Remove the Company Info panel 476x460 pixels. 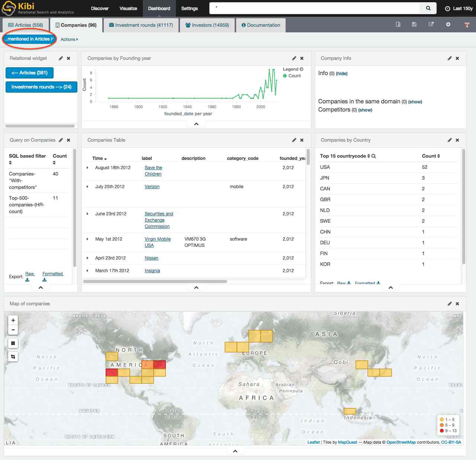pyautogui.click(x=457, y=58)
